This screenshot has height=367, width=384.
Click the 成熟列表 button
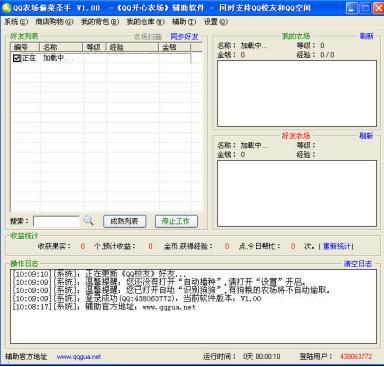click(x=124, y=221)
